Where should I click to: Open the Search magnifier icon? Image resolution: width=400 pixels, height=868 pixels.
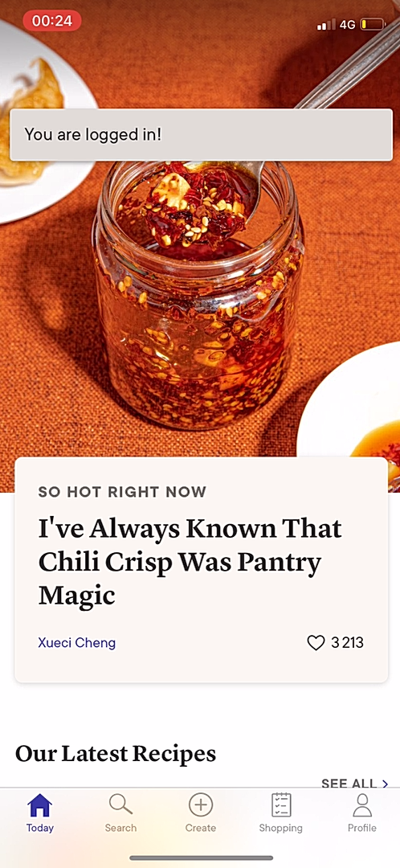point(120,805)
